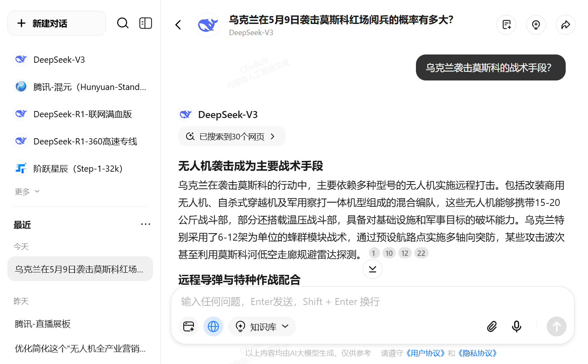Select DeepSeek-R1-360高速专线 model
Image resolution: width=588 pixels, height=364 pixels.
point(80,142)
